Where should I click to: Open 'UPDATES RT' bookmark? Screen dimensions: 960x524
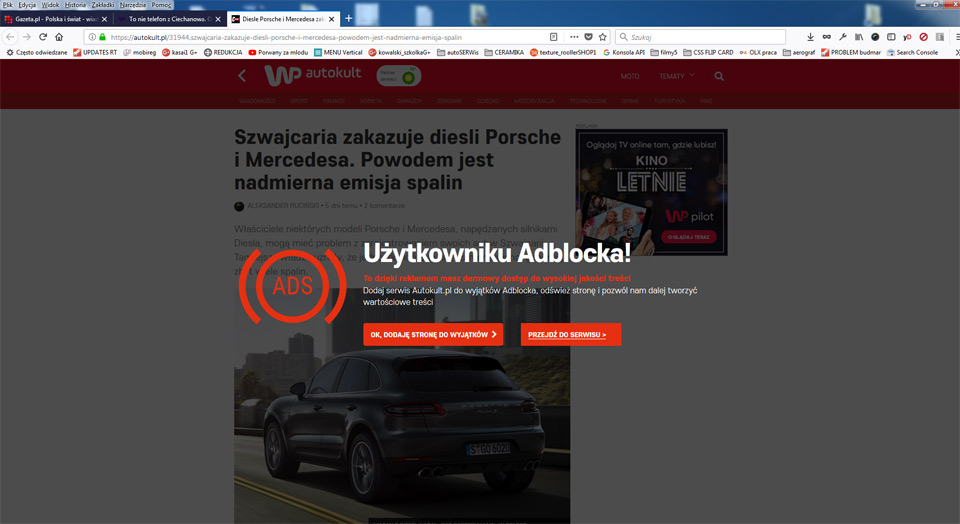pos(95,53)
